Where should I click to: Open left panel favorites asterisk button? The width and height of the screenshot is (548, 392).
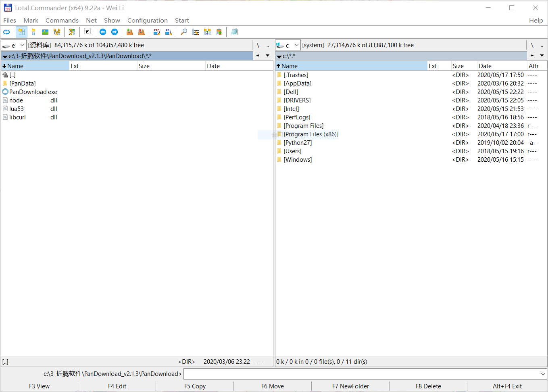(x=258, y=56)
